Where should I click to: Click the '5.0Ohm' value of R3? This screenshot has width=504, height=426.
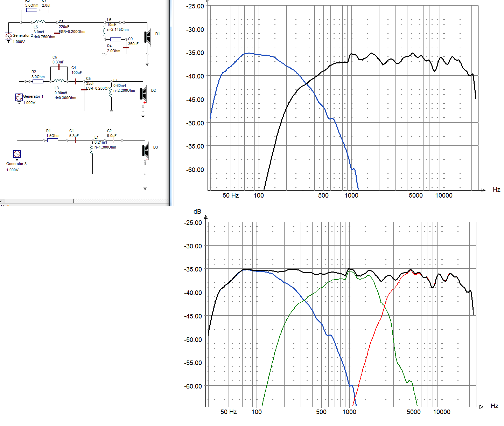tap(32, 5)
